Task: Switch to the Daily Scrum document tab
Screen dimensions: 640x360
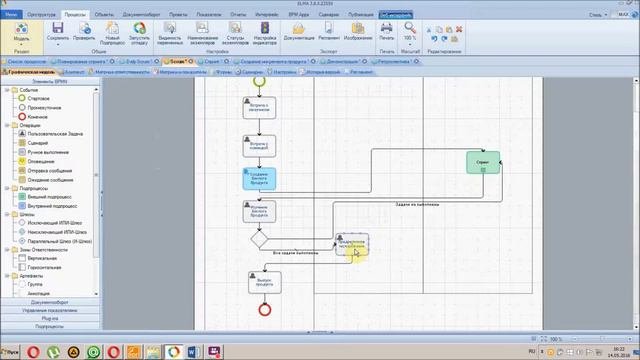Action: coord(138,62)
